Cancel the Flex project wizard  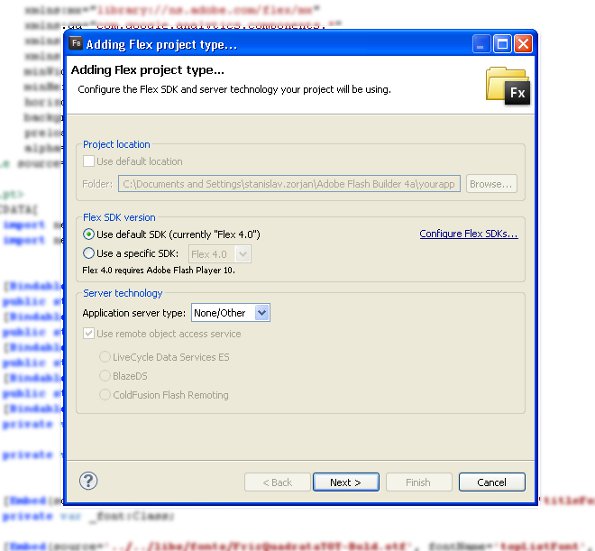pos(492,482)
